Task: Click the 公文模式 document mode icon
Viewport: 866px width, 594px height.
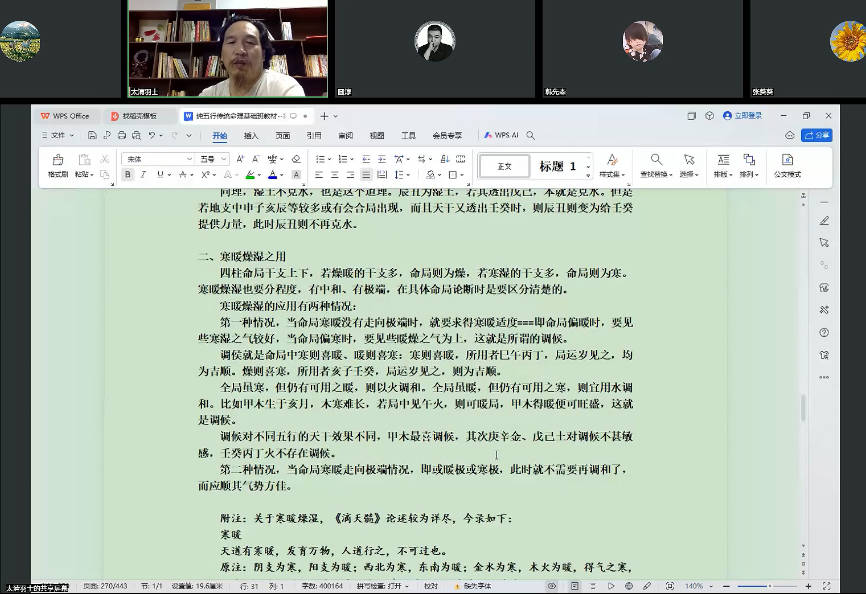Action: (787, 165)
